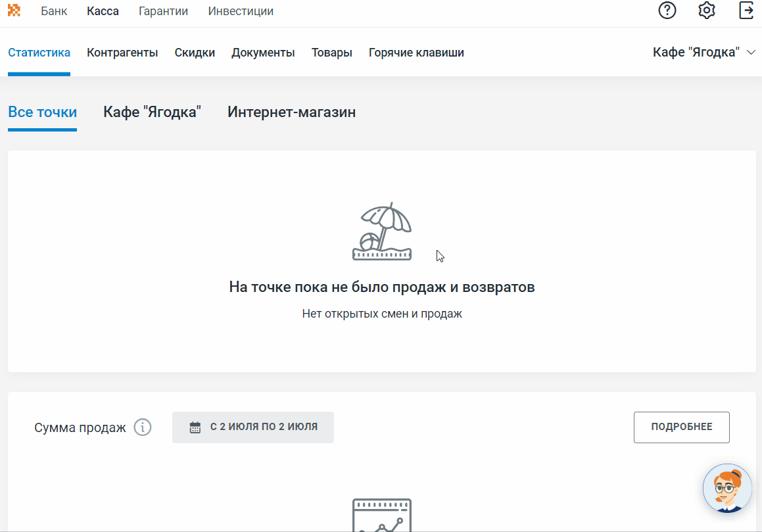Switch to the Горячие клавиши tab
The height and width of the screenshot is (532, 762).
(x=416, y=53)
